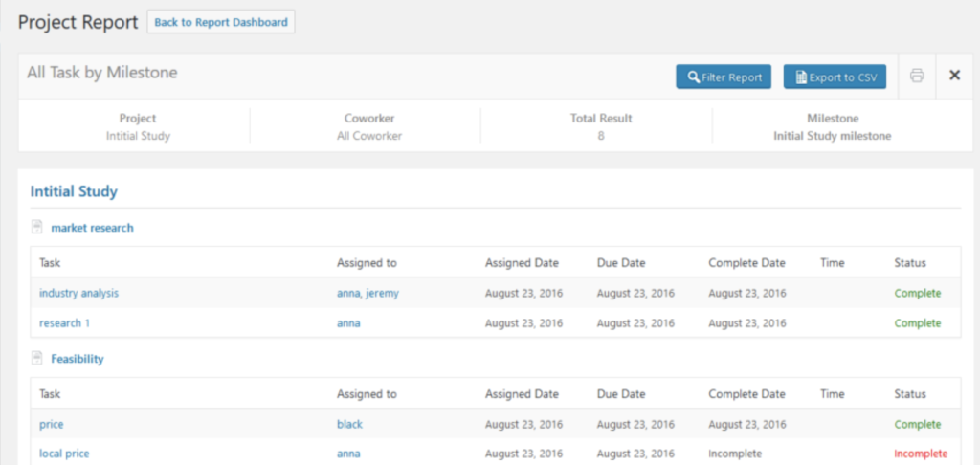980x465 pixels.
Task: Click the Milestone summary label
Action: coord(833,118)
